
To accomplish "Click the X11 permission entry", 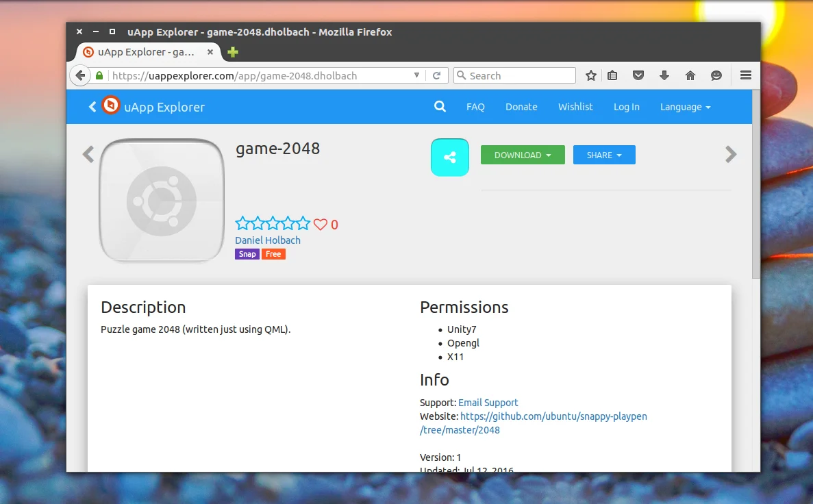I will pos(455,357).
